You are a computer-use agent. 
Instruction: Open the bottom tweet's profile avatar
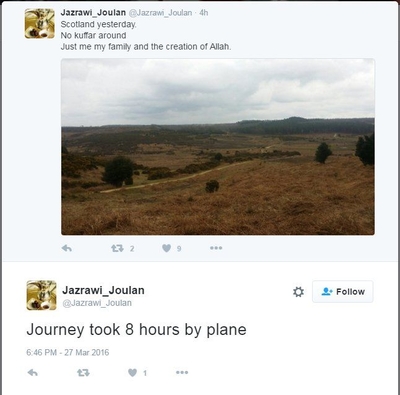tap(41, 295)
